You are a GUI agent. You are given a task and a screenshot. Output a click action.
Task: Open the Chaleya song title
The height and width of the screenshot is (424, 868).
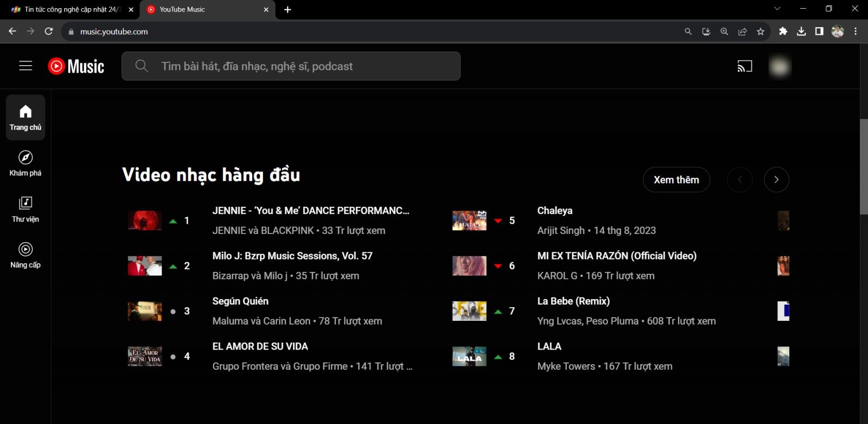pos(554,211)
